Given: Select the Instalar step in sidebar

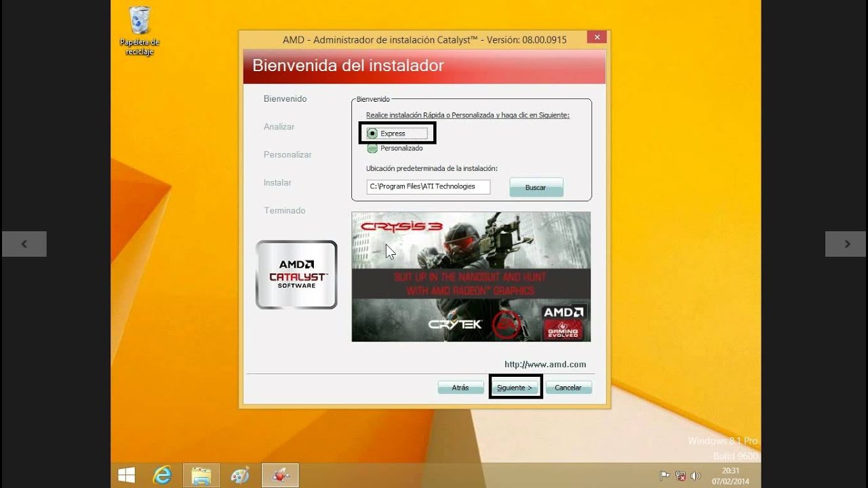Looking at the screenshot, I should (277, 182).
